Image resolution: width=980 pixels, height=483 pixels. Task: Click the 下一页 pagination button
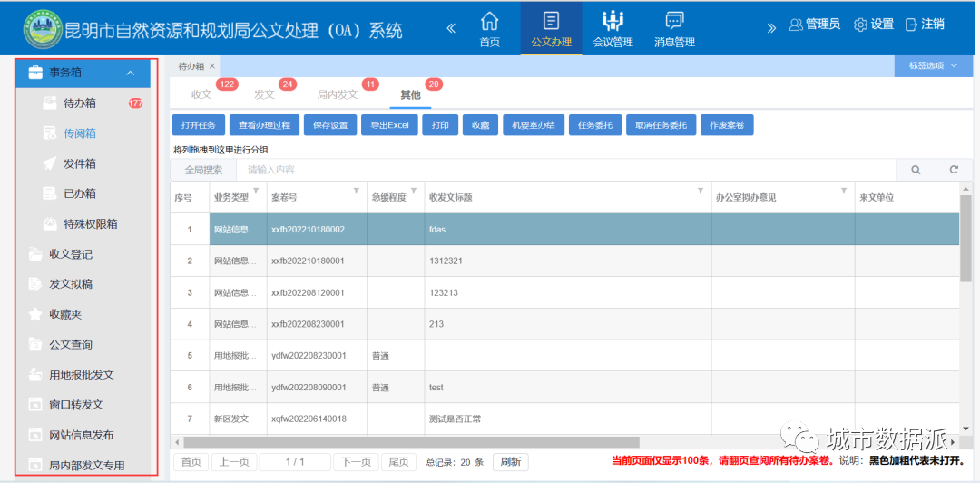pyautogui.click(x=357, y=462)
